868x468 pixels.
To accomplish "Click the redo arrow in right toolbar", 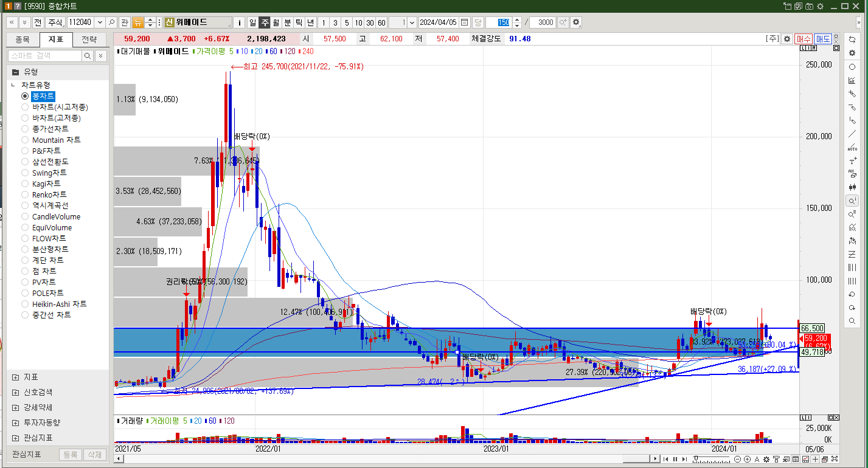I will [852, 308].
